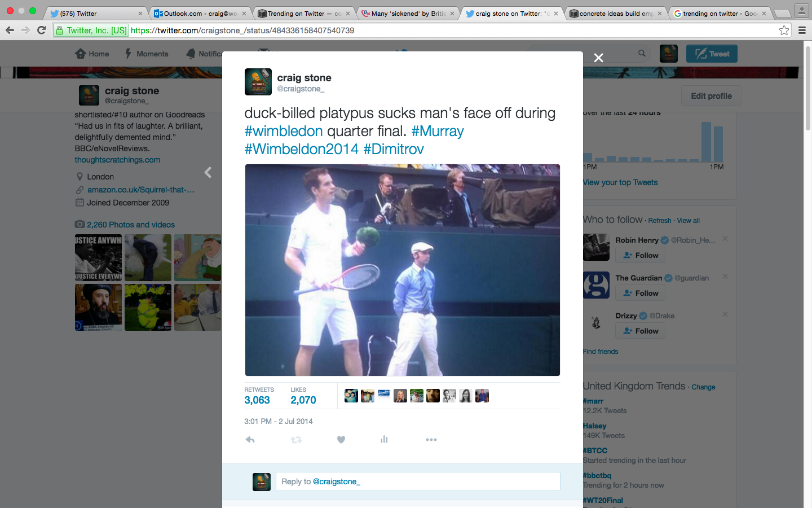Compose a new Tweet with the Tweet button
812x508 pixels.
[x=712, y=54]
